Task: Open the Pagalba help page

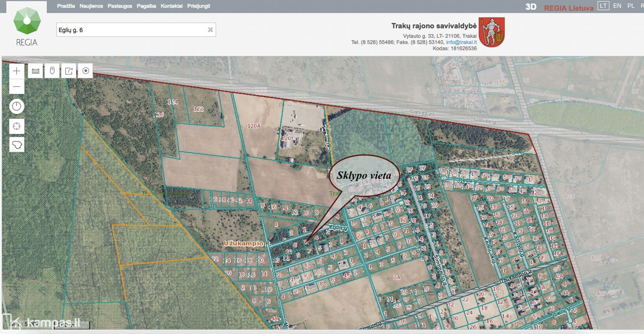Action: point(146,6)
